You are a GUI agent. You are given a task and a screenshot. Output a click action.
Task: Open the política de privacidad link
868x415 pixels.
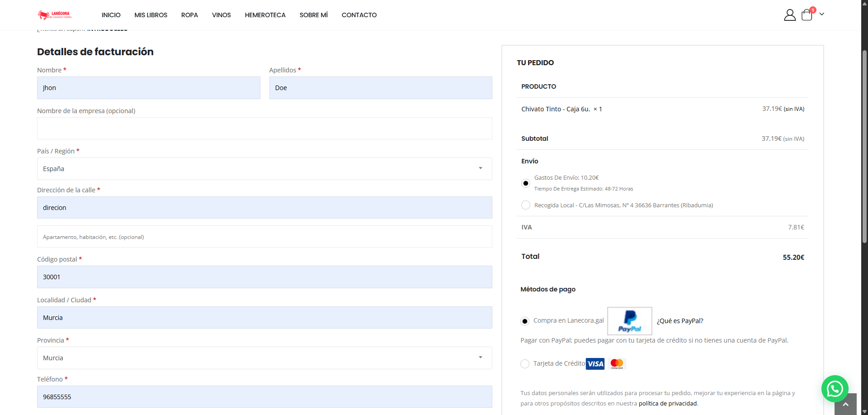[x=668, y=404]
